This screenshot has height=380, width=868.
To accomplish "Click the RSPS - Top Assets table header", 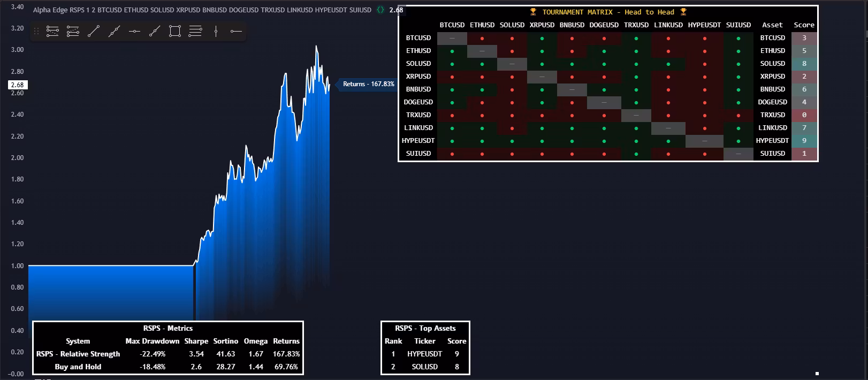I will coord(425,328).
